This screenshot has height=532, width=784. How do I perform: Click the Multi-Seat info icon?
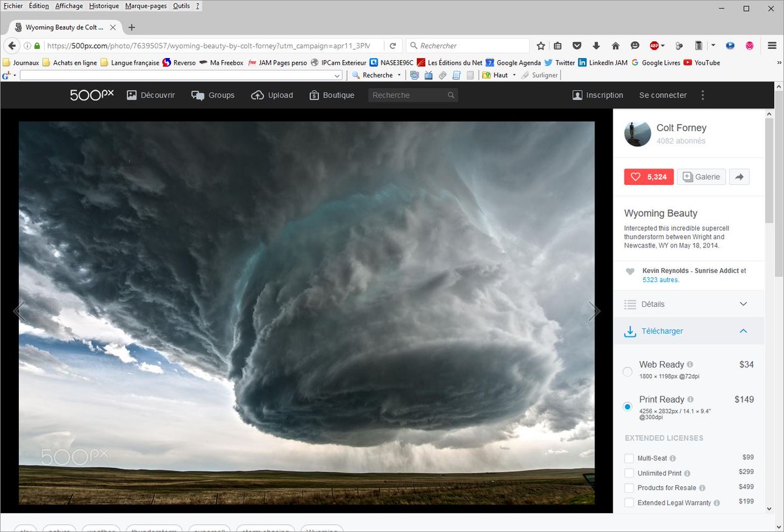coord(673,459)
